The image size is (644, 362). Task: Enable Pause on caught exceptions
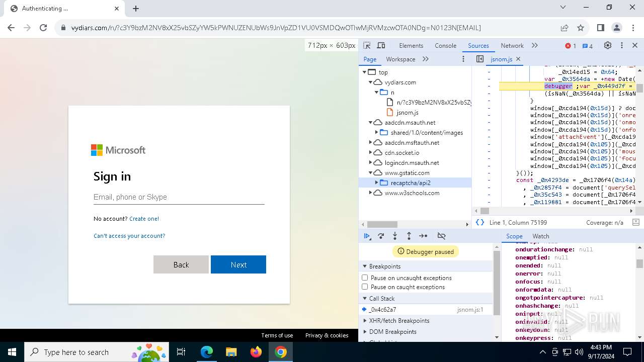point(365,287)
